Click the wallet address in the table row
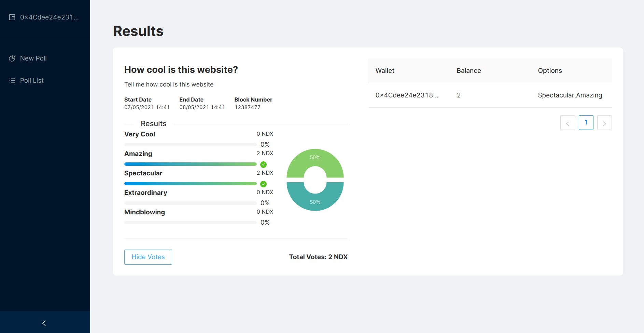The width and height of the screenshot is (644, 333). pos(407,95)
